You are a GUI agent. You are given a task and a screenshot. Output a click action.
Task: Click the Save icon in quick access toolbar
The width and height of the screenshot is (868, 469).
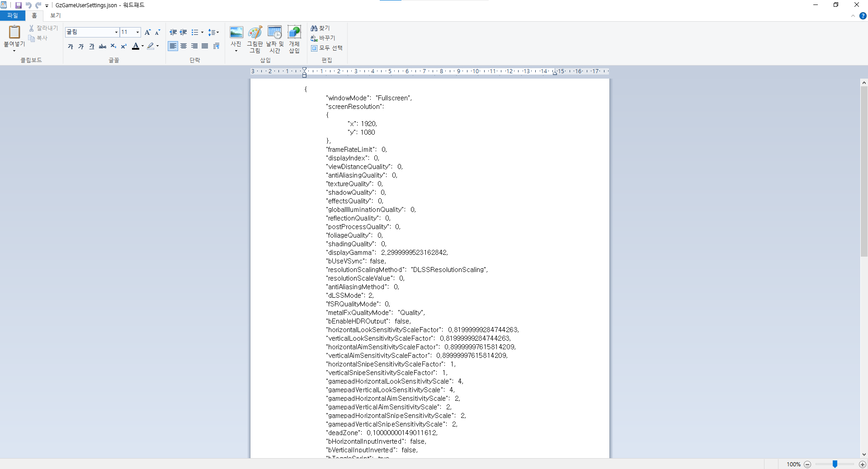[19, 5]
